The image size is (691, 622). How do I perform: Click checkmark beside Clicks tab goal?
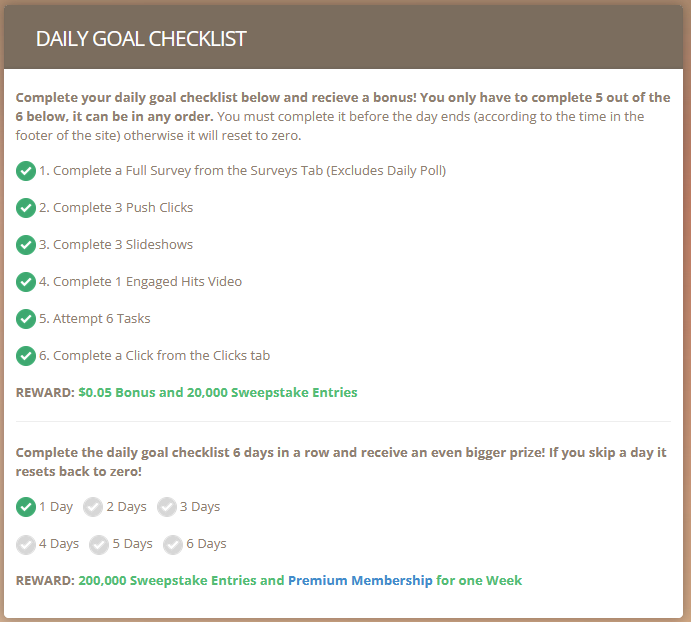(26, 356)
